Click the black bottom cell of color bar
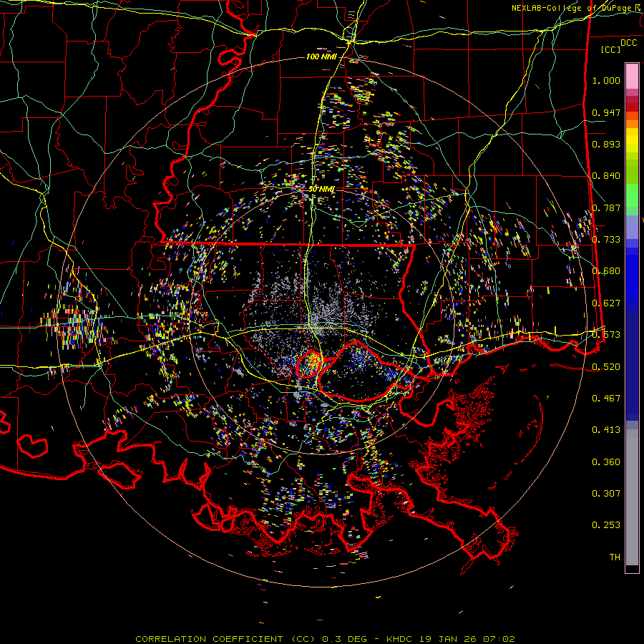This screenshot has width=644, height=644. [632, 569]
